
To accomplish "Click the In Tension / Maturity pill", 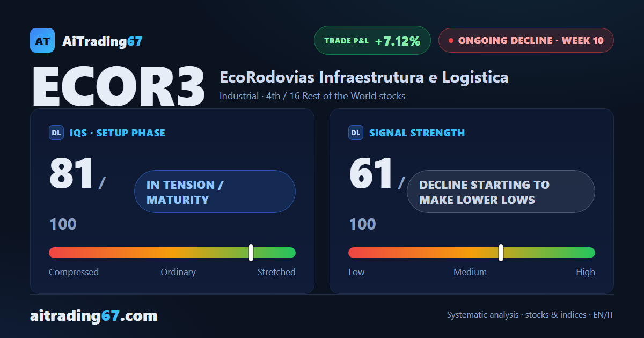I will point(215,192).
